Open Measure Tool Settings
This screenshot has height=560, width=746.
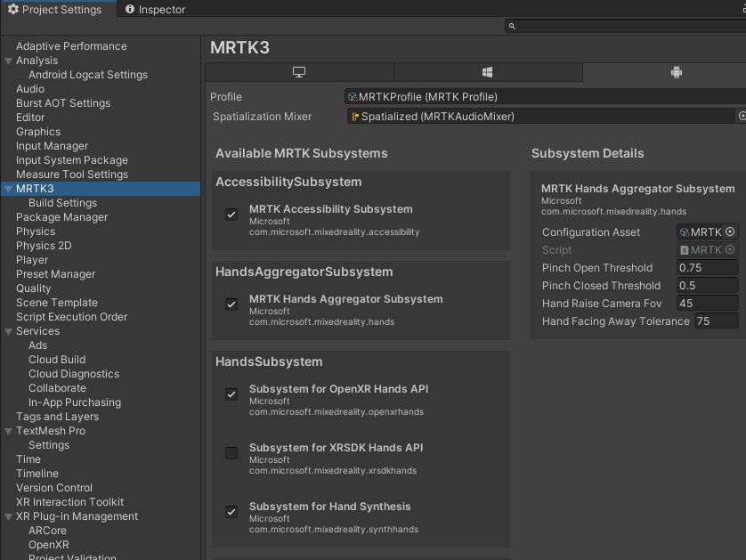(x=72, y=174)
